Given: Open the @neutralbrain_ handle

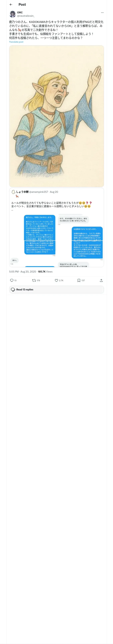Looking at the screenshot, I should [x=26, y=16].
